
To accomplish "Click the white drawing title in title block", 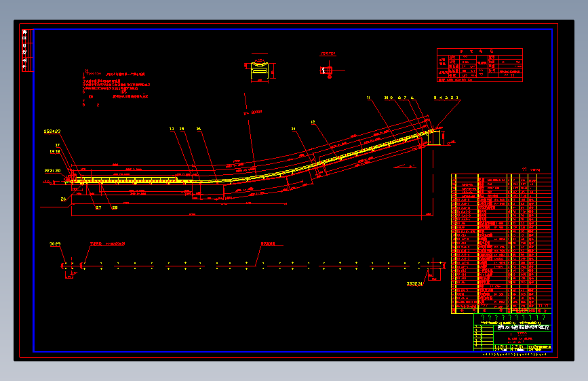I will (x=524, y=327).
